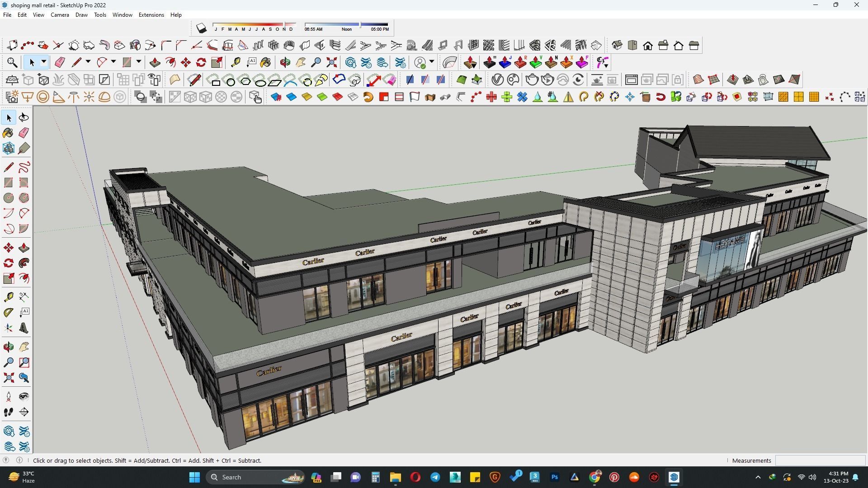Open the user account dropdown arrow

pyautogui.click(x=432, y=62)
